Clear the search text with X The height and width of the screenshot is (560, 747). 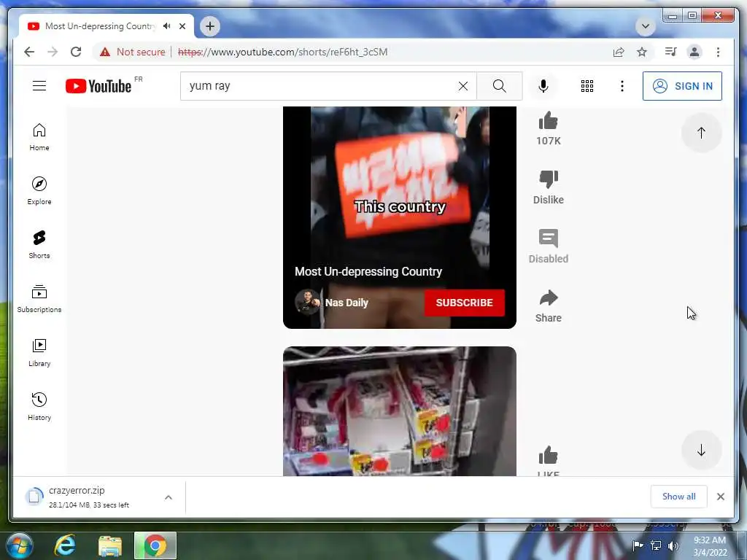point(463,86)
